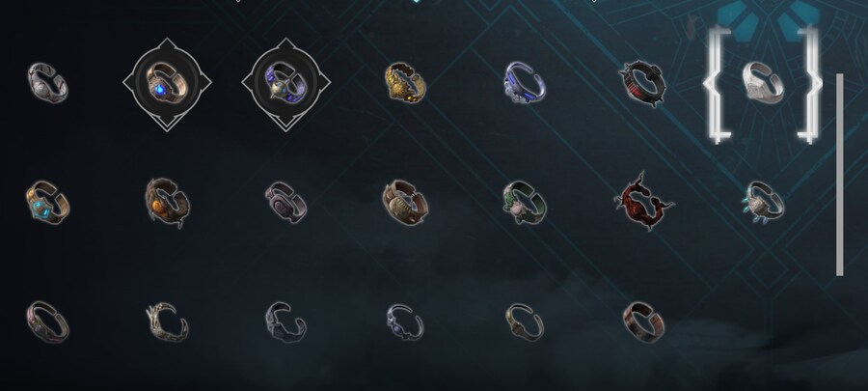Viewport: 868px width, 391px height.
Task: Click the highlighted white ring in brackets
Action: pyautogui.click(x=763, y=83)
